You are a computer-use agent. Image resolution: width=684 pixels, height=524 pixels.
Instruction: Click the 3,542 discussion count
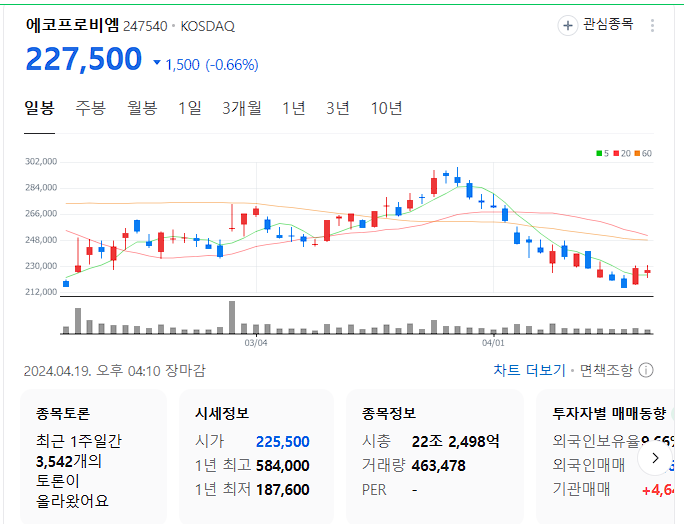(x=54, y=462)
